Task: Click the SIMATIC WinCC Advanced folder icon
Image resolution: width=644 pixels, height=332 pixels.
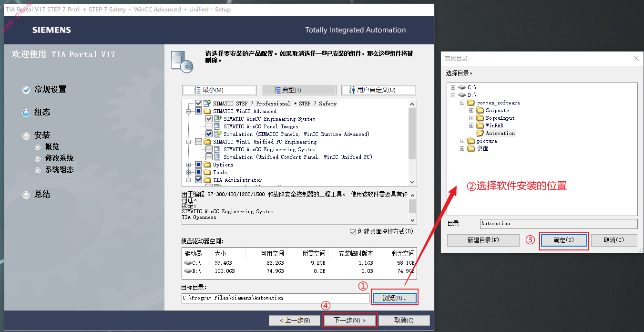Action: pos(207,111)
